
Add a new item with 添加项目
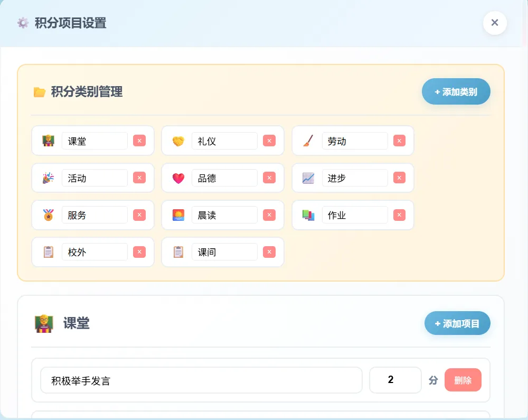457,323
